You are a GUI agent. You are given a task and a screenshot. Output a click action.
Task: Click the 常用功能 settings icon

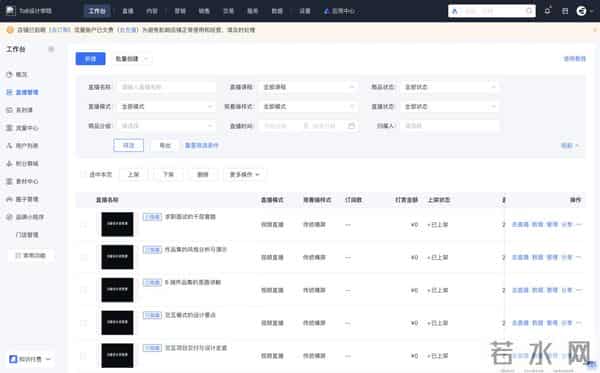[x=18, y=255]
